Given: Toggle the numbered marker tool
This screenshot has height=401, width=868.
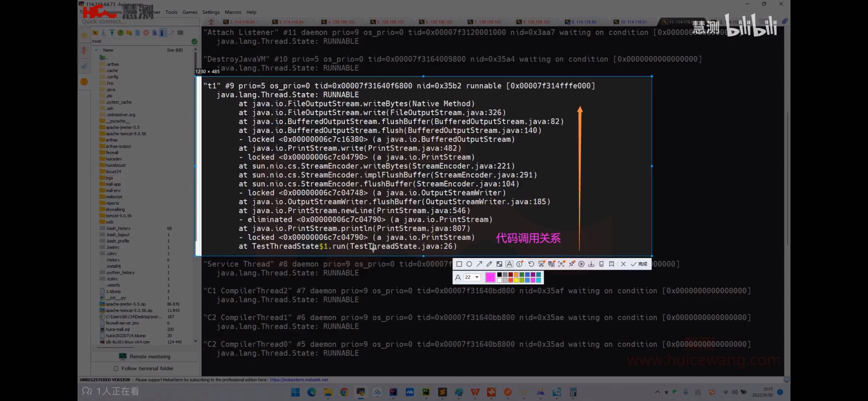Looking at the screenshot, I should coord(519,264).
